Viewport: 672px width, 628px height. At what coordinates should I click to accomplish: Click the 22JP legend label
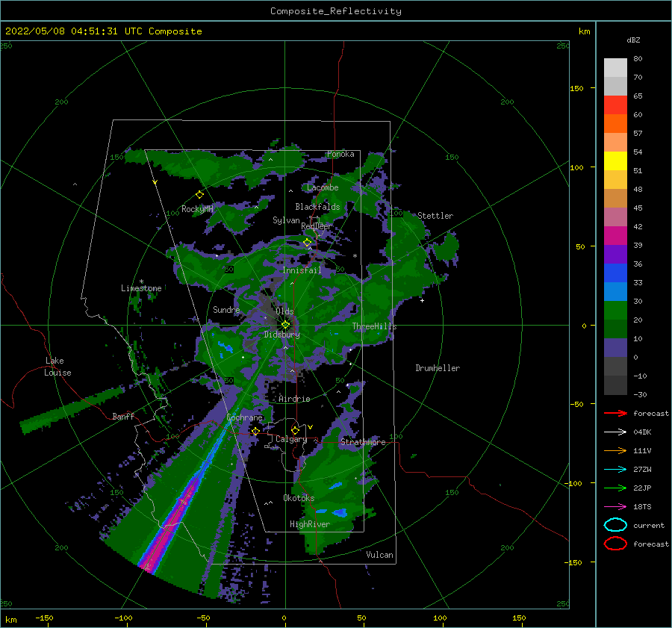[x=642, y=488]
